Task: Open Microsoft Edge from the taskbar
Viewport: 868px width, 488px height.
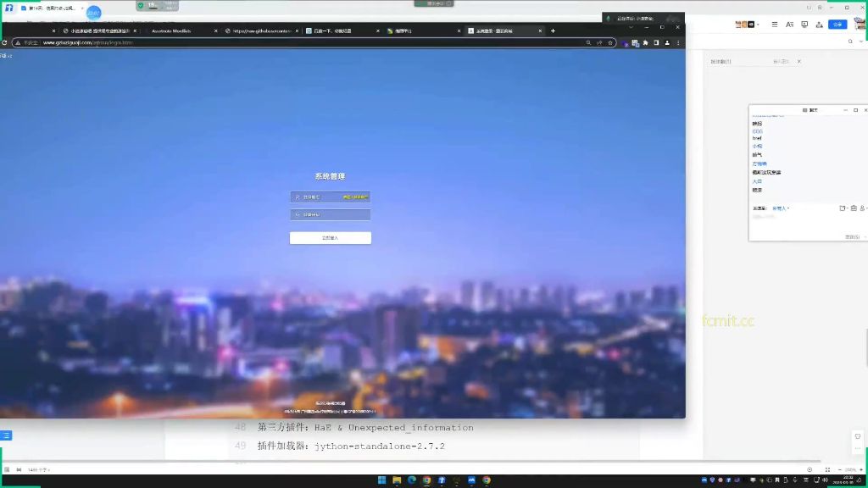Action: point(412,480)
